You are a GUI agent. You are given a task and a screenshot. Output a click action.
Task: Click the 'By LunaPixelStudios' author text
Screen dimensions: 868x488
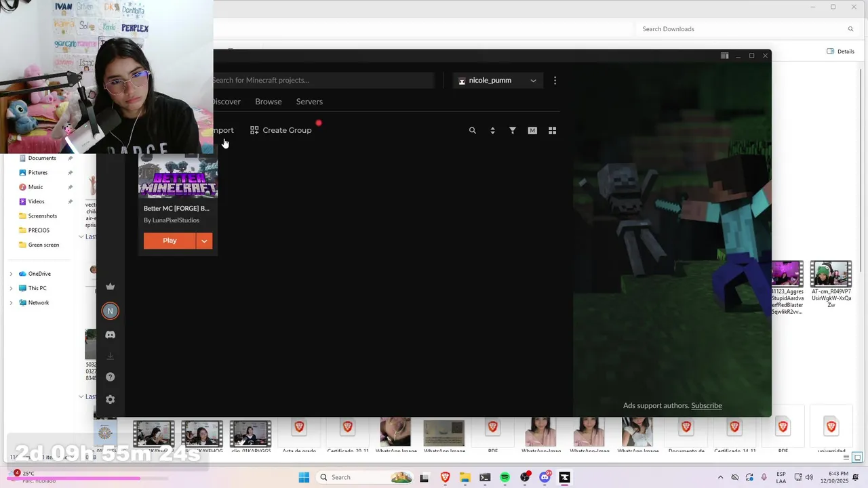coord(172,220)
